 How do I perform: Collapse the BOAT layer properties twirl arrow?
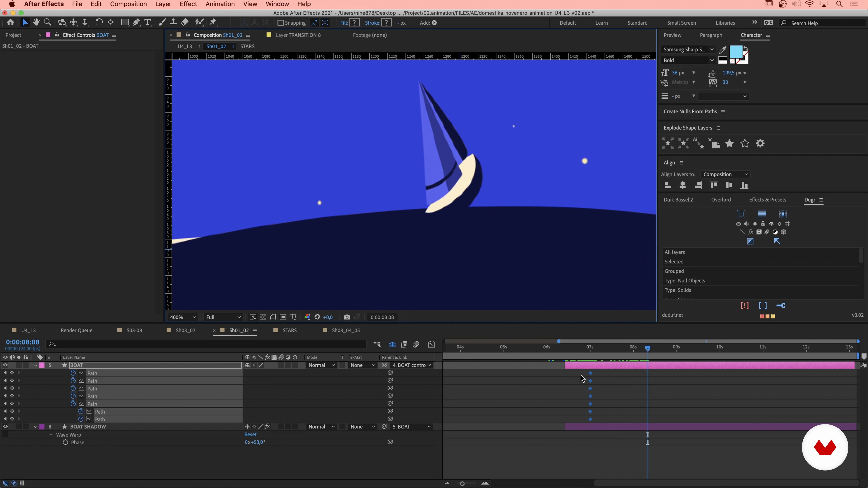click(x=35, y=365)
